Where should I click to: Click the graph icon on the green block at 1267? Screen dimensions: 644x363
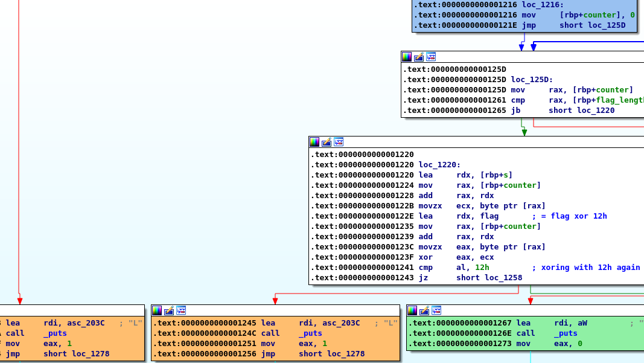point(436,310)
